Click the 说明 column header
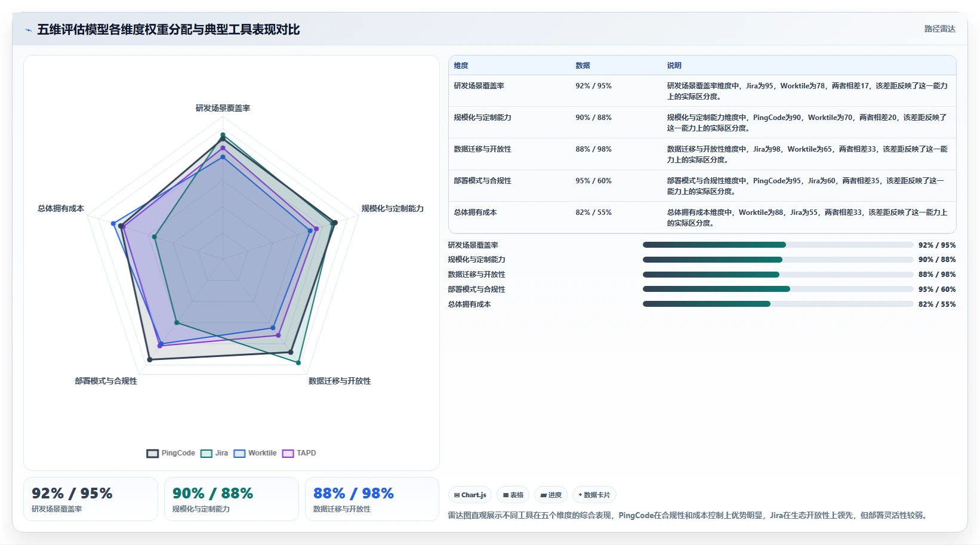Screen dimensions: 980x545 point(674,66)
